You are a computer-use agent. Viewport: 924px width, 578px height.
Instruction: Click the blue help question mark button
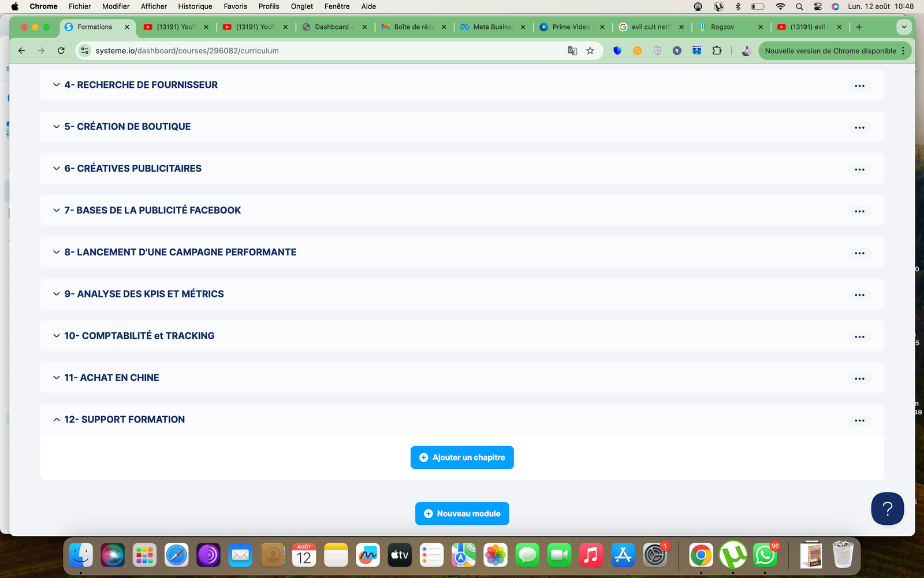[887, 508]
